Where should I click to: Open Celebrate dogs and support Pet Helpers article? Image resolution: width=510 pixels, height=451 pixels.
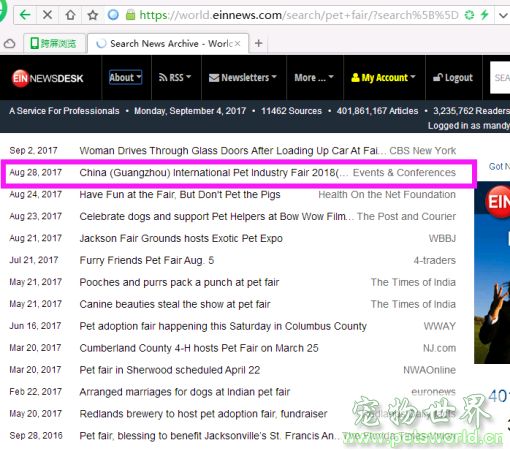[216, 217]
